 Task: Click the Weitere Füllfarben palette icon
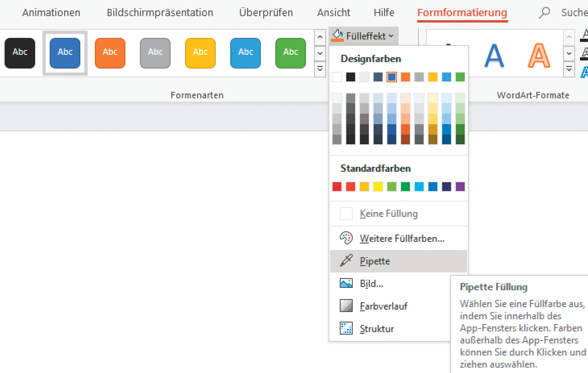(x=346, y=238)
